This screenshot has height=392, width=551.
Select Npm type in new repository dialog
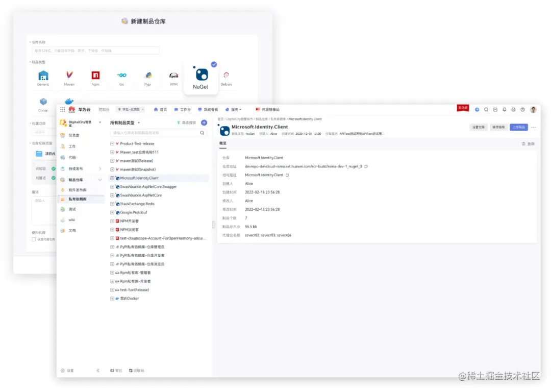coord(95,78)
